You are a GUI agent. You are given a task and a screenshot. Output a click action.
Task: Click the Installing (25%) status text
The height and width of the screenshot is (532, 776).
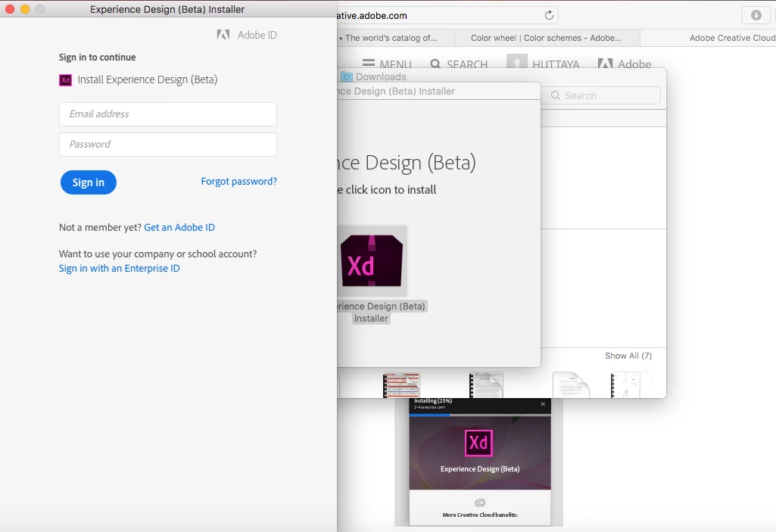(x=433, y=401)
